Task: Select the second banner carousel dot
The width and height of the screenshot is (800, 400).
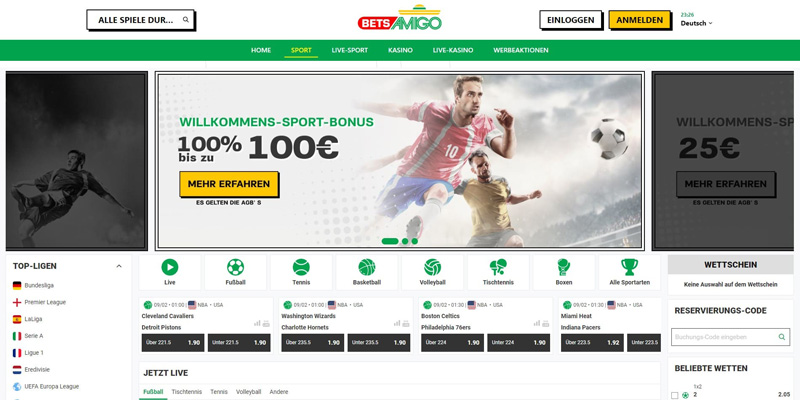Action: pyautogui.click(x=405, y=241)
